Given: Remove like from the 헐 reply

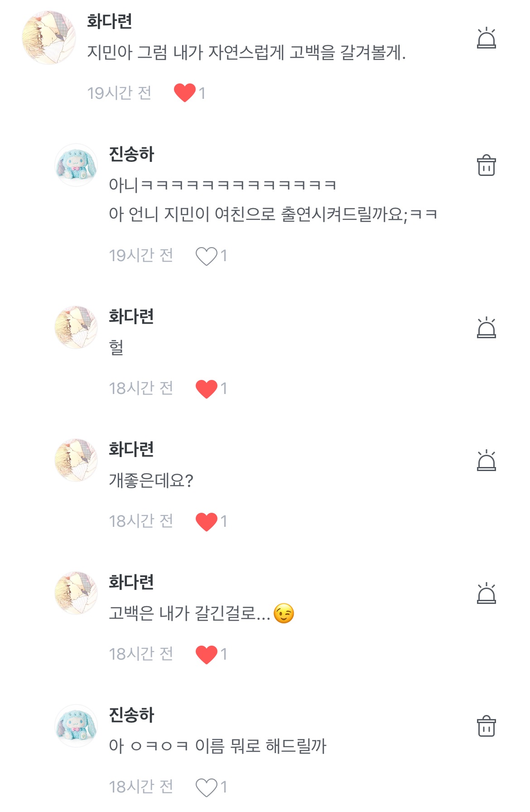Looking at the screenshot, I should coord(207,389).
